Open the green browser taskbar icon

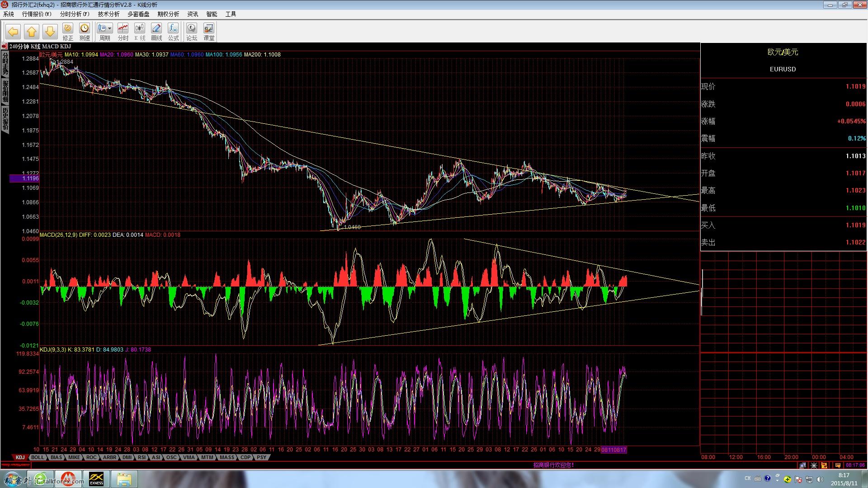[x=41, y=479]
